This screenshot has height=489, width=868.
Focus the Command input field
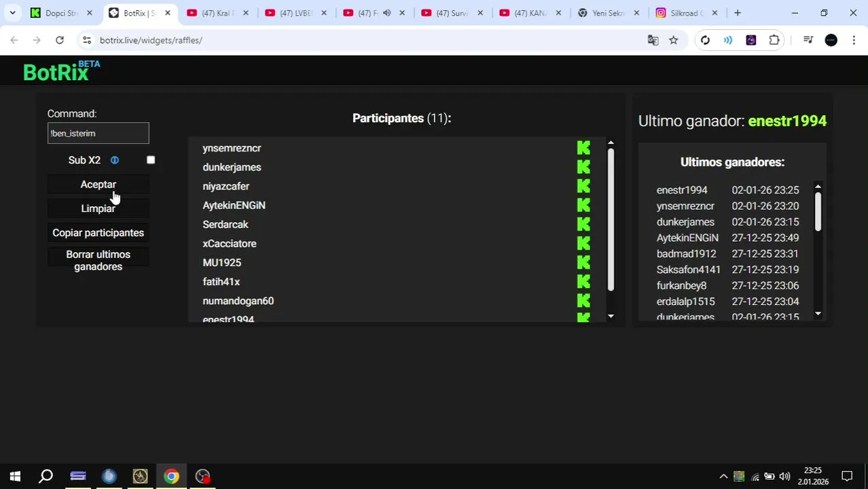click(98, 133)
